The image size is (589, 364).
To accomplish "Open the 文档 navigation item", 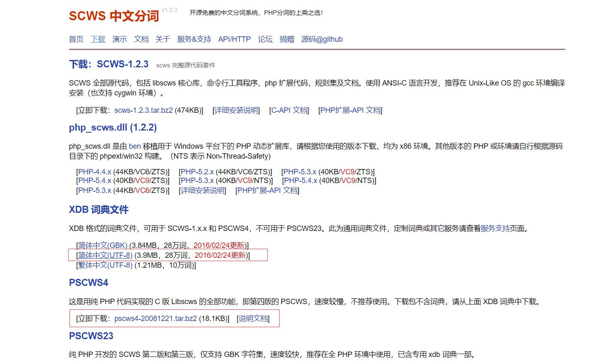I will click(141, 39).
